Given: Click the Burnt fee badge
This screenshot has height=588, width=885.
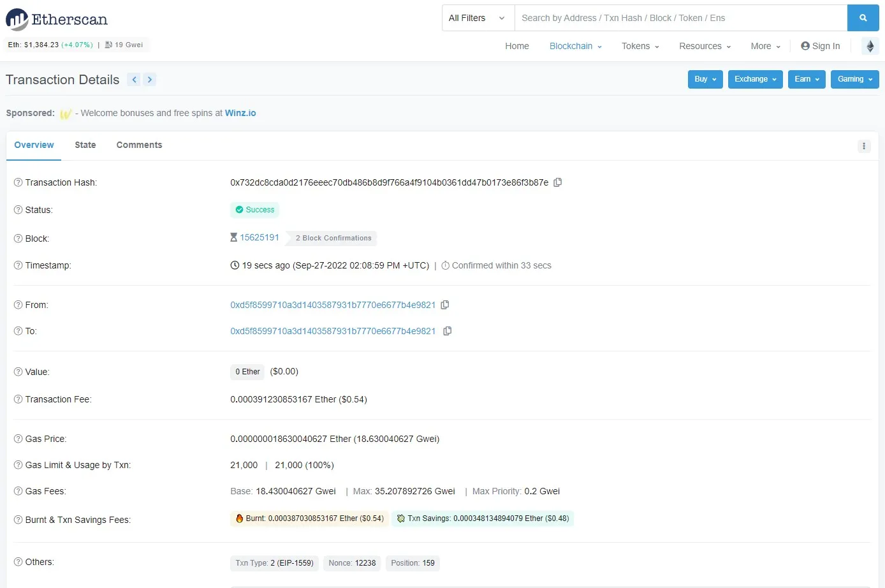Looking at the screenshot, I should click(309, 518).
